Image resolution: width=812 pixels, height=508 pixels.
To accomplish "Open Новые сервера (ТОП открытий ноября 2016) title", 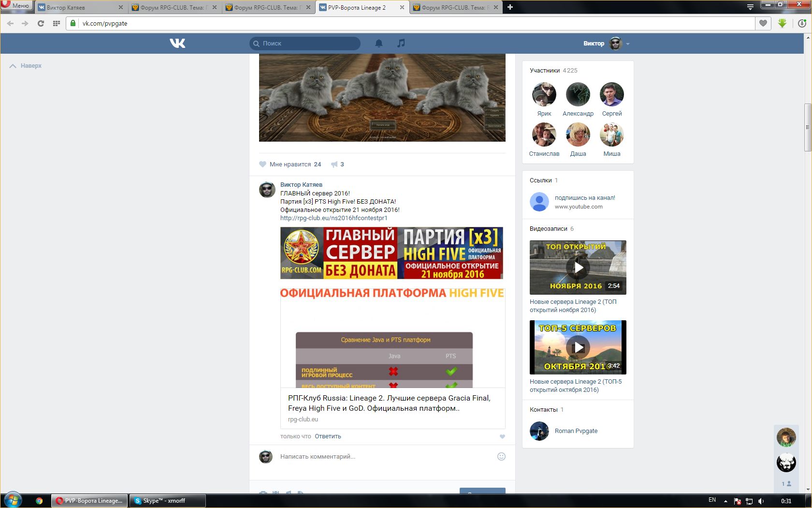I will tap(573, 306).
